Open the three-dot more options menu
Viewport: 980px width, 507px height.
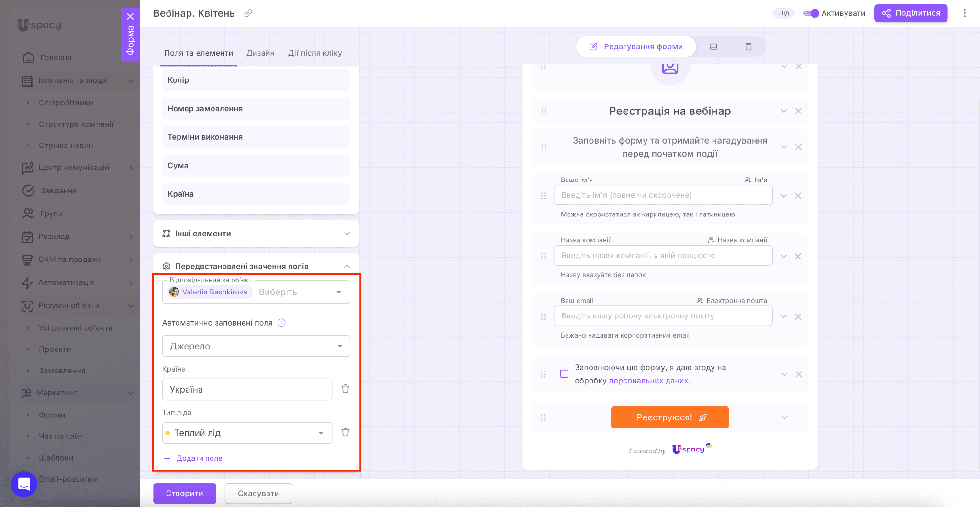[x=964, y=13]
